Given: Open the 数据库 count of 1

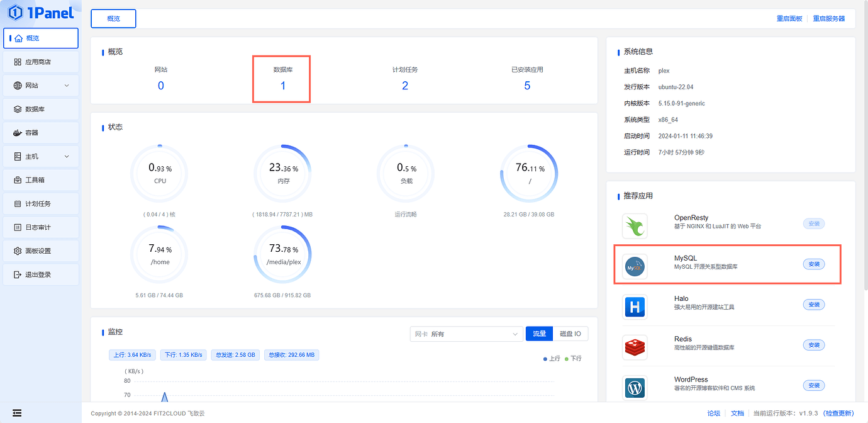Looking at the screenshot, I should pos(283,86).
